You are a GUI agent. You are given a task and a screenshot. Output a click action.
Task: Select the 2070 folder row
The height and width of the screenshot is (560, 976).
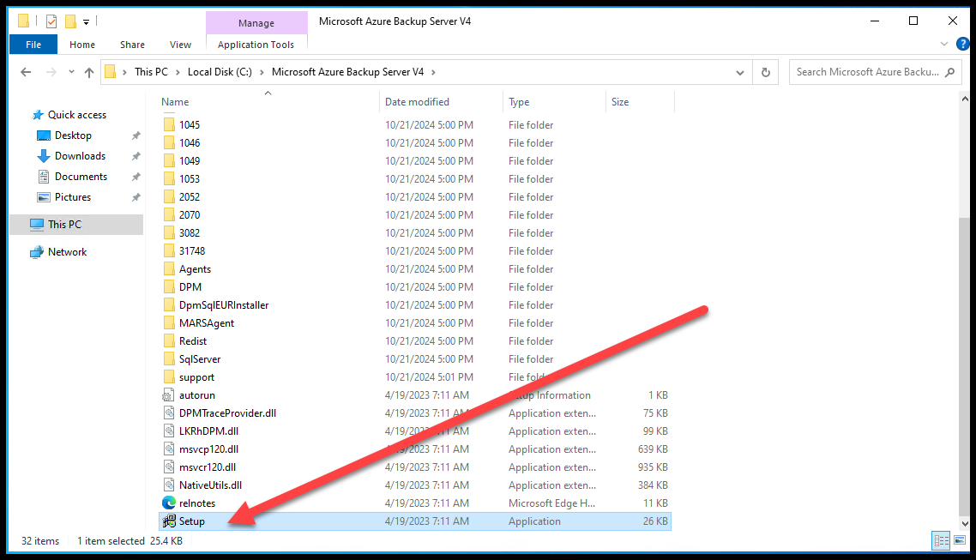tap(416, 215)
